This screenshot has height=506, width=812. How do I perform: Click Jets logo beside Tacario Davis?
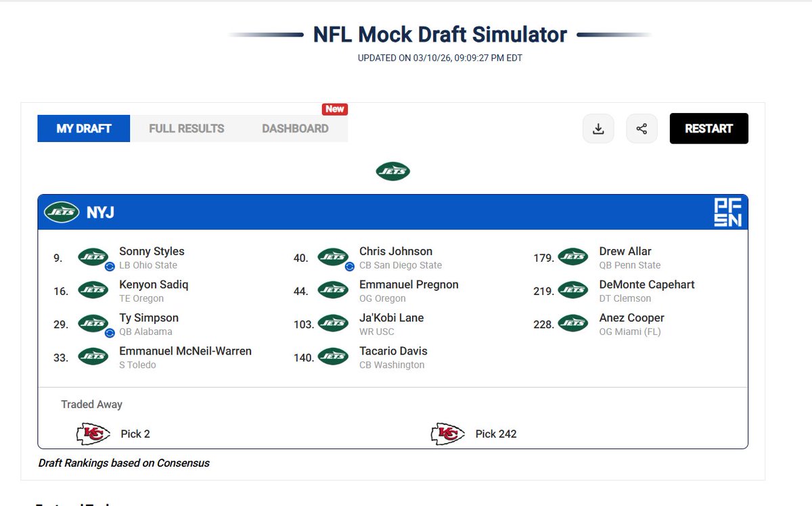click(x=333, y=356)
